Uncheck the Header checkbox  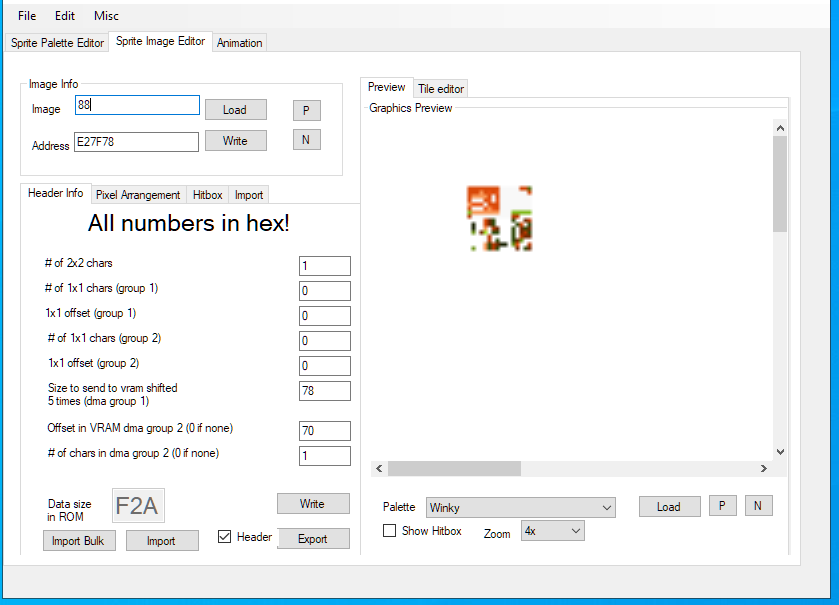coord(225,537)
